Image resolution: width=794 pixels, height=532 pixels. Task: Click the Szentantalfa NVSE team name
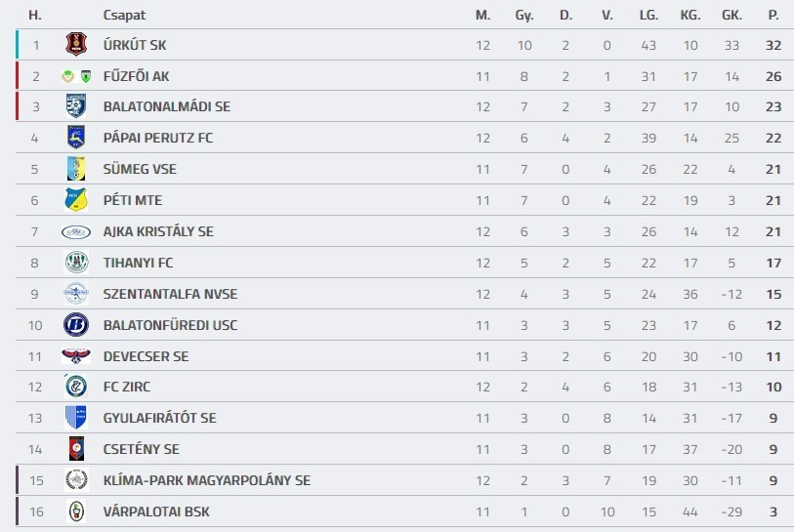[x=170, y=294]
